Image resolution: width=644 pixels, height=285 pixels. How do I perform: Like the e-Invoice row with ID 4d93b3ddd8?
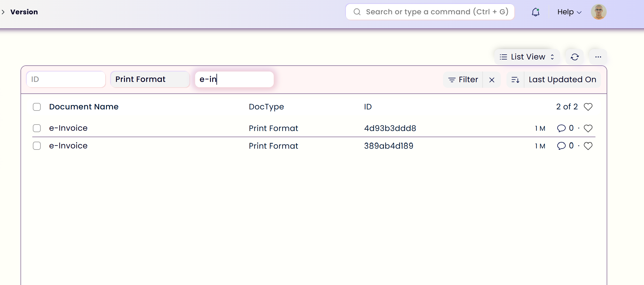click(x=588, y=128)
